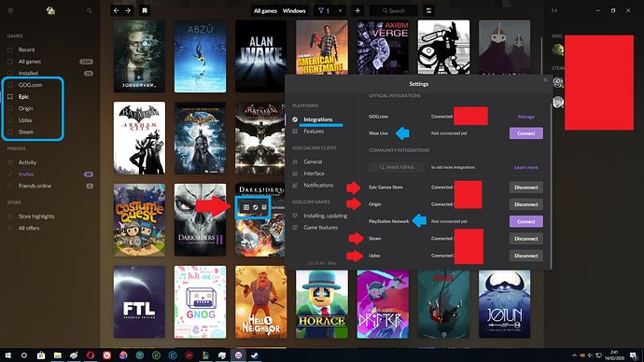Close the Settings dialog

coord(545,80)
